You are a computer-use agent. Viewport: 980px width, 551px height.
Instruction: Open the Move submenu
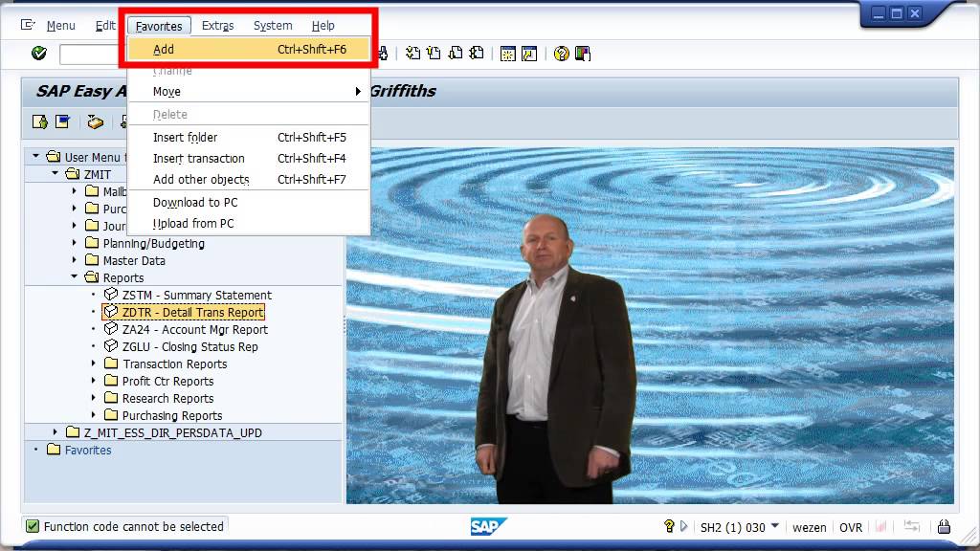(249, 91)
